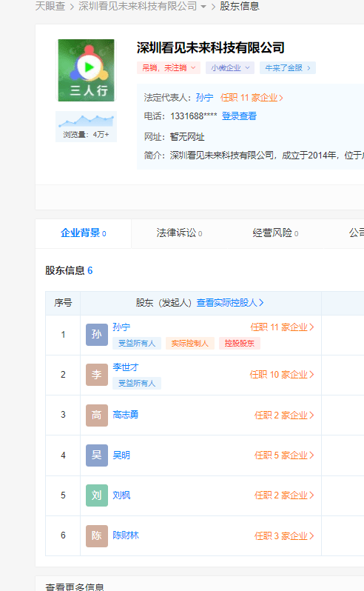Click the 实际控制人 tag
Viewport: 364px width, 591px height.
[x=189, y=344]
